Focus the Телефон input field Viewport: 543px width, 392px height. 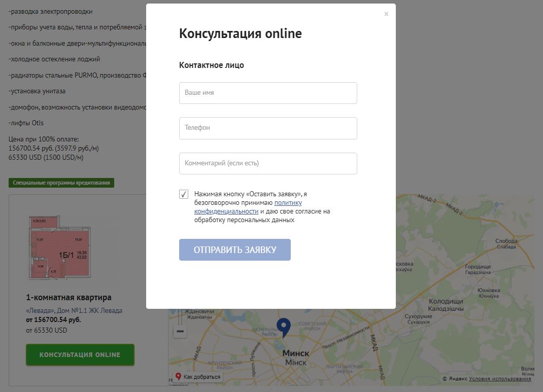[268, 128]
